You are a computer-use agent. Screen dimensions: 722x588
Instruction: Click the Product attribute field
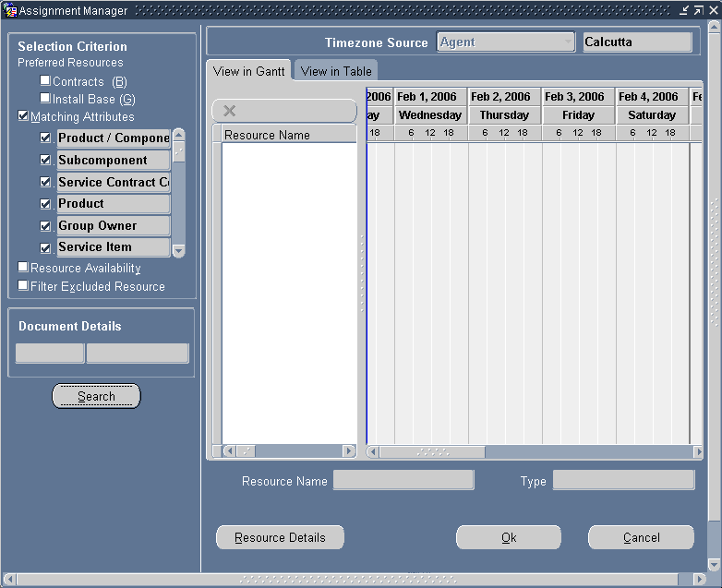(x=114, y=203)
